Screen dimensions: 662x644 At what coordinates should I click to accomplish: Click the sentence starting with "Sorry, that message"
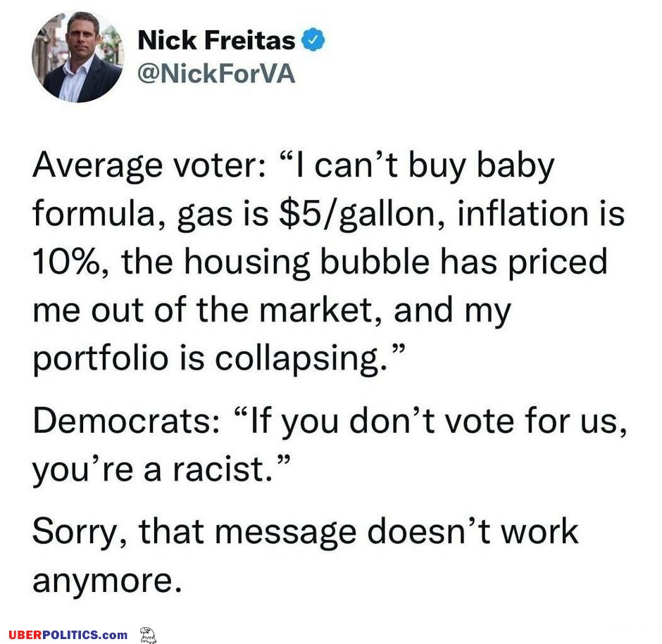click(305, 533)
